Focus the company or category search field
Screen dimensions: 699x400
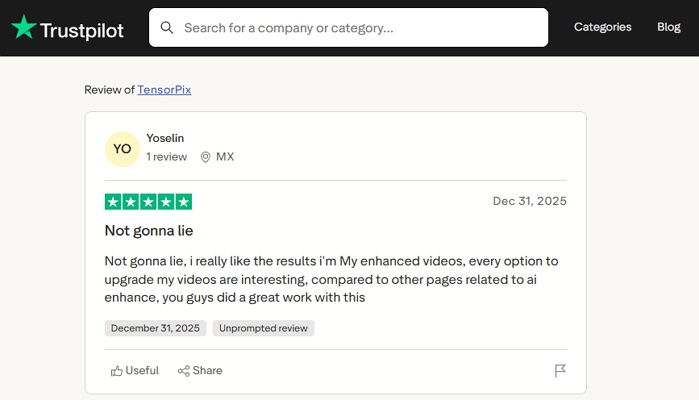360,28
